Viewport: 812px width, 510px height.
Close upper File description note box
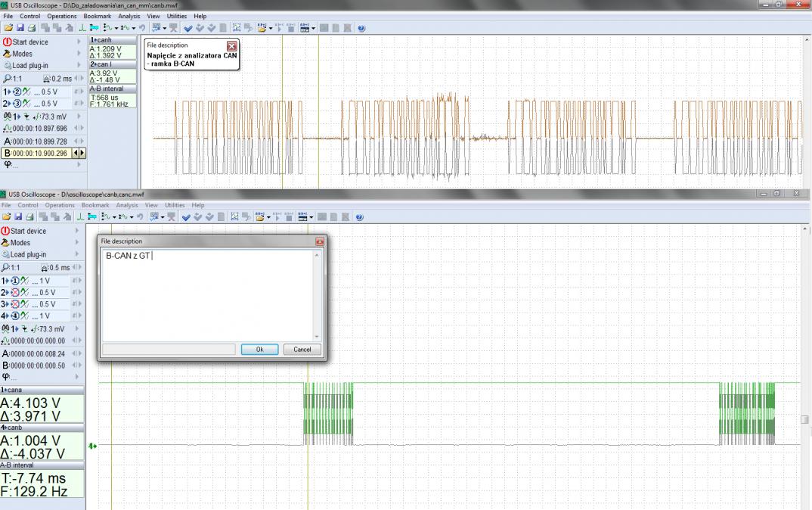click(232, 45)
